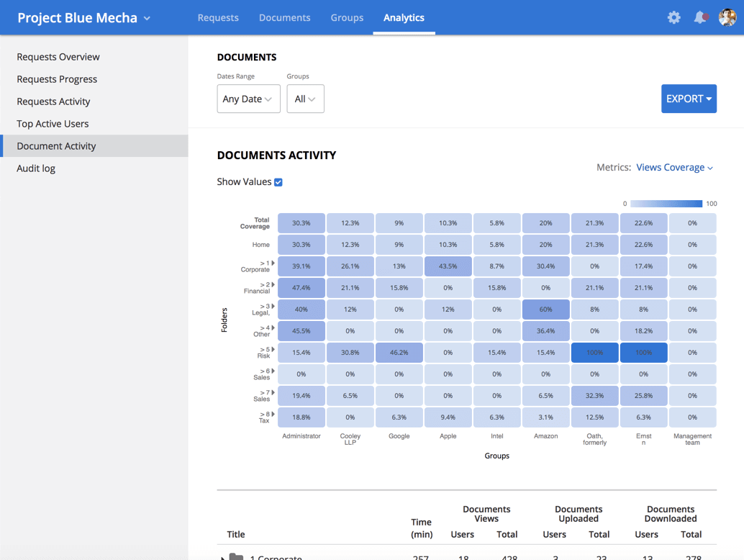
Task: Expand the 1 Corporate folder row
Action: point(225,556)
